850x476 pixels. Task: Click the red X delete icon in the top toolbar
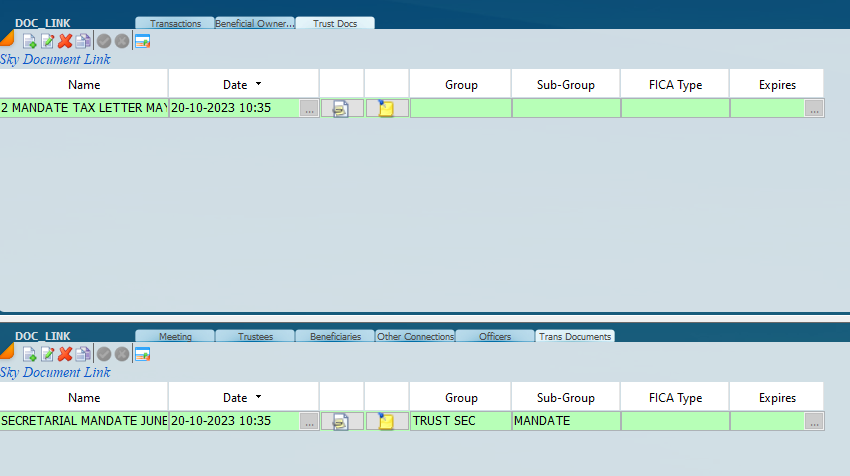coord(65,41)
